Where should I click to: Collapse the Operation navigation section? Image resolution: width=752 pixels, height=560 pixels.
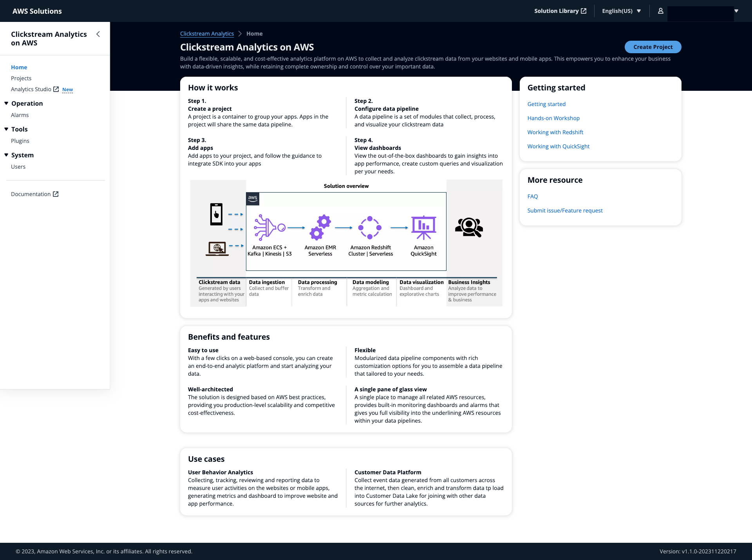tap(6, 103)
